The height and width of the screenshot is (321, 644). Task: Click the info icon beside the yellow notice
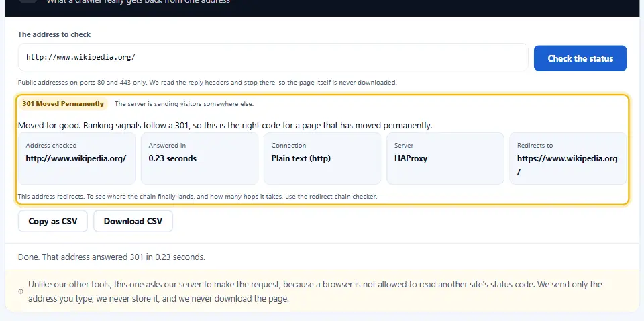click(21, 291)
